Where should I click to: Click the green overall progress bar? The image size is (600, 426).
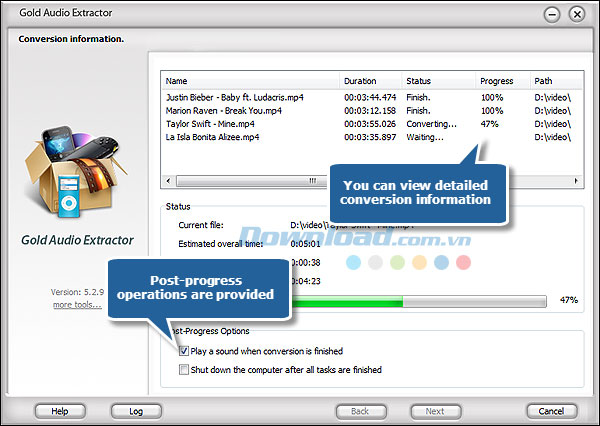[x=360, y=300]
